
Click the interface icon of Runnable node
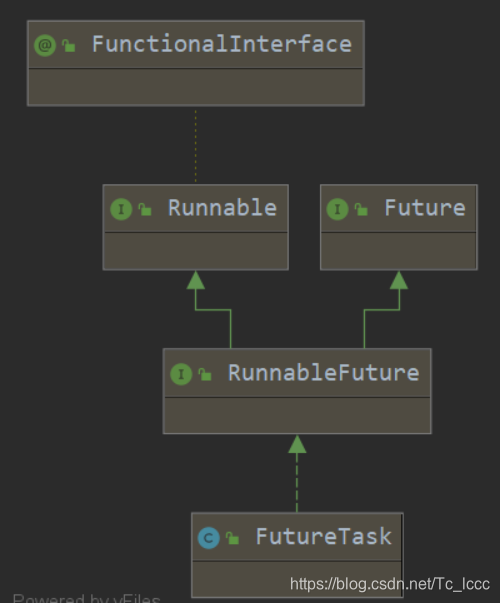click(121, 209)
